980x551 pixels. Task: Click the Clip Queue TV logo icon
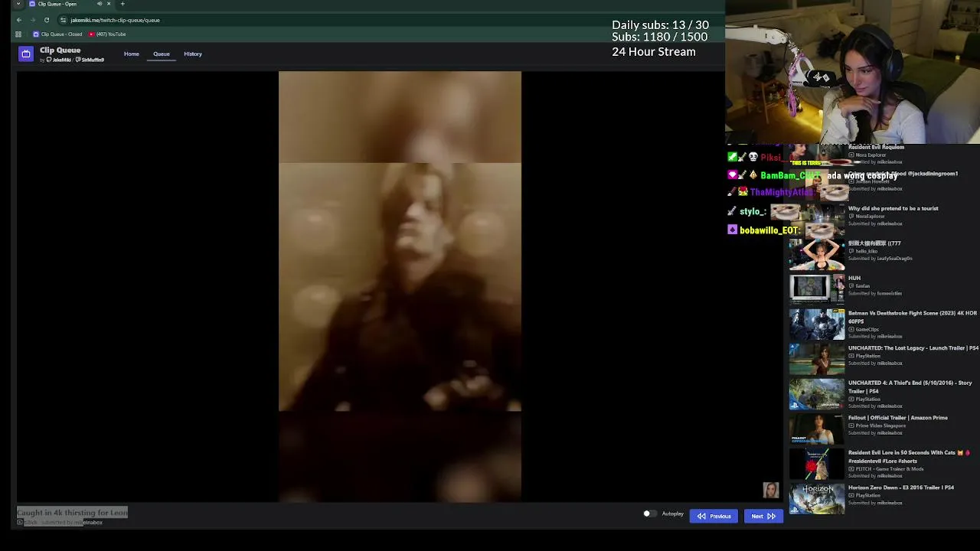26,54
